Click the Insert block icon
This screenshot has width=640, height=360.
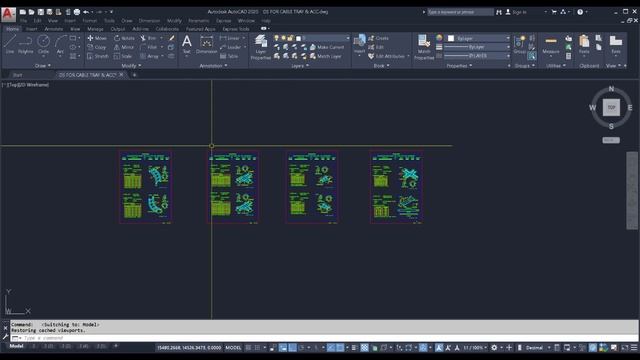(359, 44)
